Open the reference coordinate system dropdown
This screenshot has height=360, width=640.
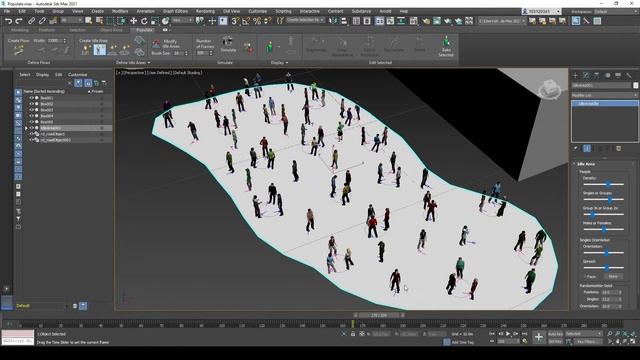click(182, 20)
